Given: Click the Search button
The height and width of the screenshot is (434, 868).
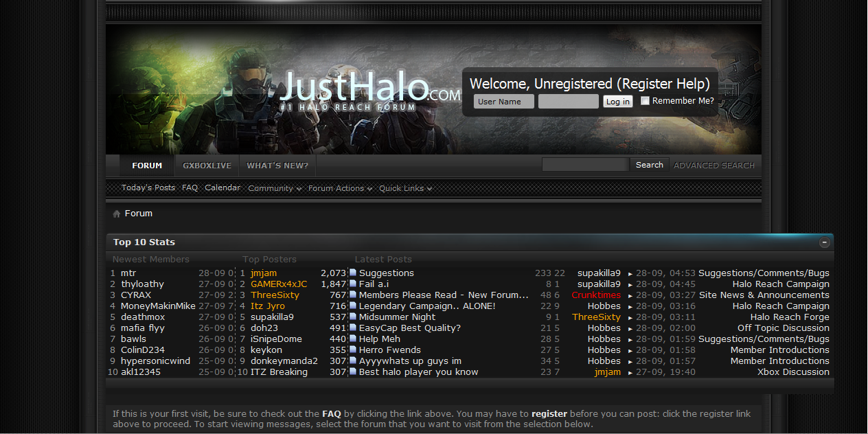Looking at the screenshot, I should (x=650, y=165).
